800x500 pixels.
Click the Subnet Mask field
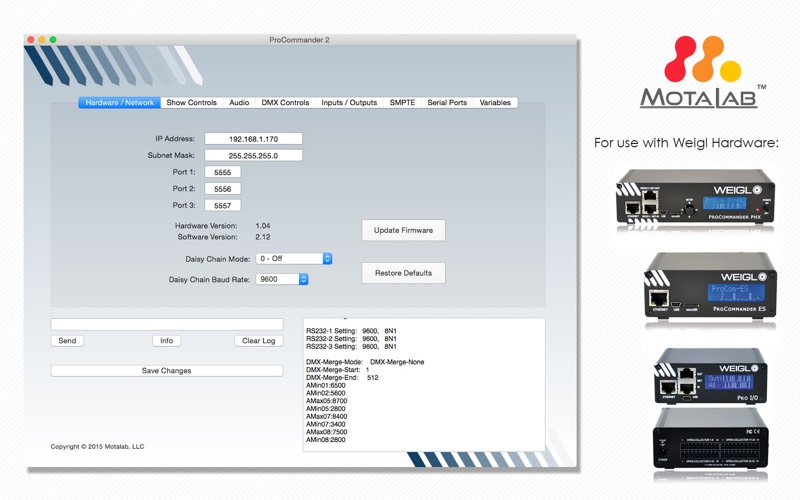[253, 156]
